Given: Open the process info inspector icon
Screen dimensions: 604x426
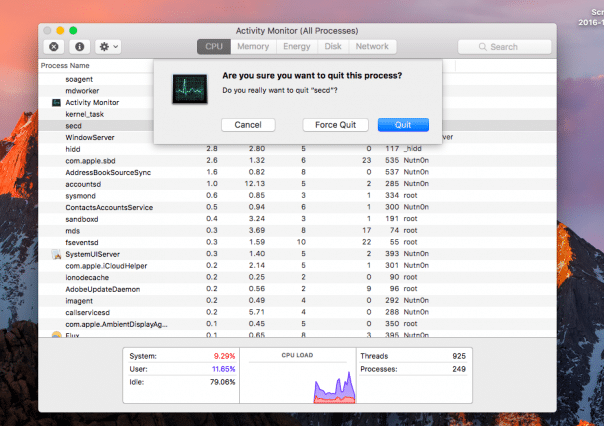Looking at the screenshot, I should click(x=79, y=47).
